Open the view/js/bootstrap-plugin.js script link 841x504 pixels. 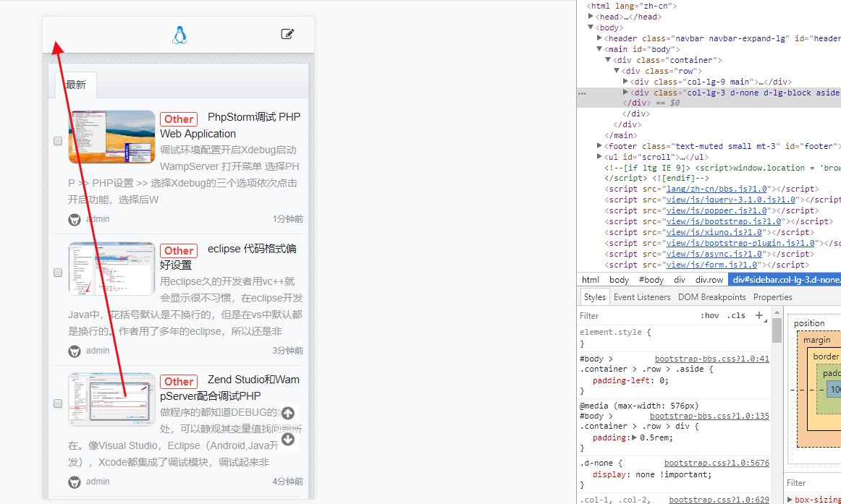740,243
